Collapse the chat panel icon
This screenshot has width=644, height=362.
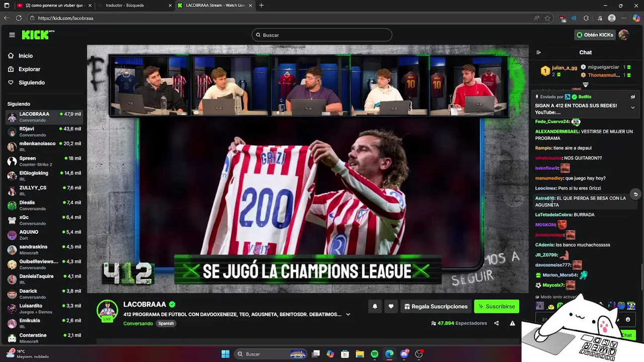point(538,52)
